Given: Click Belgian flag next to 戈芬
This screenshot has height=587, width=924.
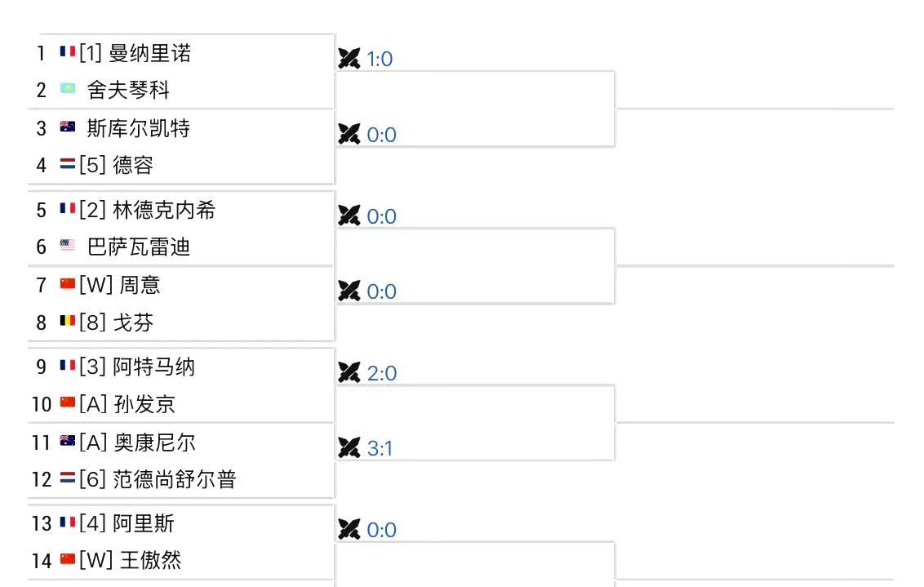Looking at the screenshot, I should coord(67,322).
